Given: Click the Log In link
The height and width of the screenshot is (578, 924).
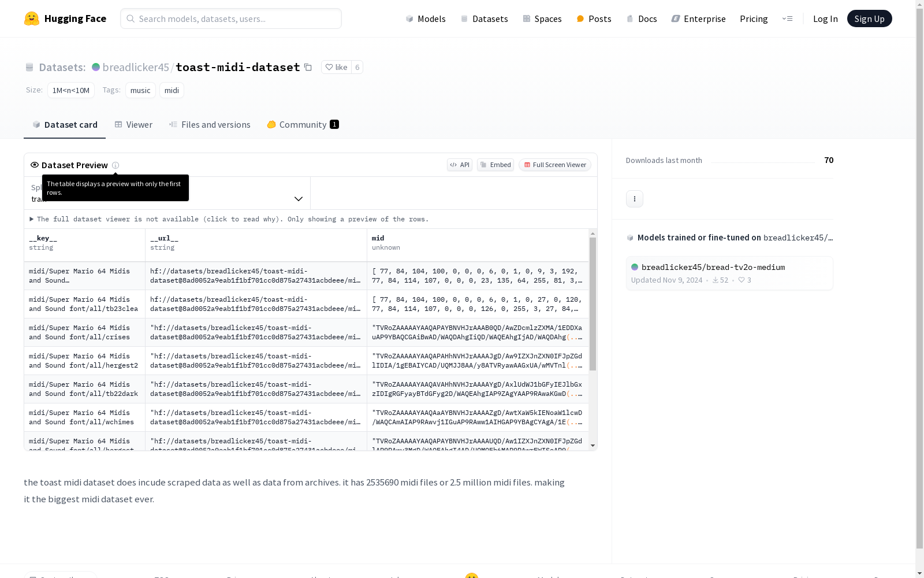Looking at the screenshot, I should click(x=825, y=18).
